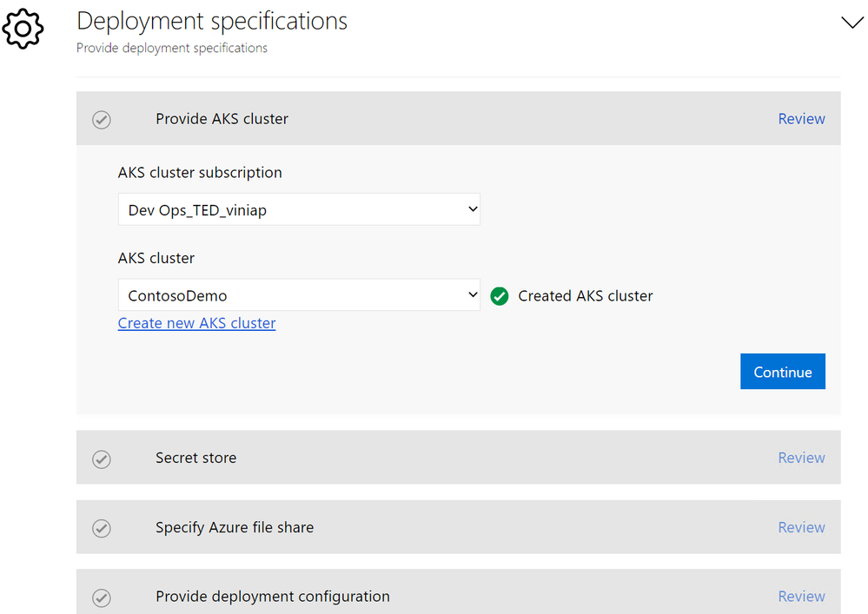868x614 pixels.
Task: Click Create new AKS cluster link
Action: click(x=197, y=323)
